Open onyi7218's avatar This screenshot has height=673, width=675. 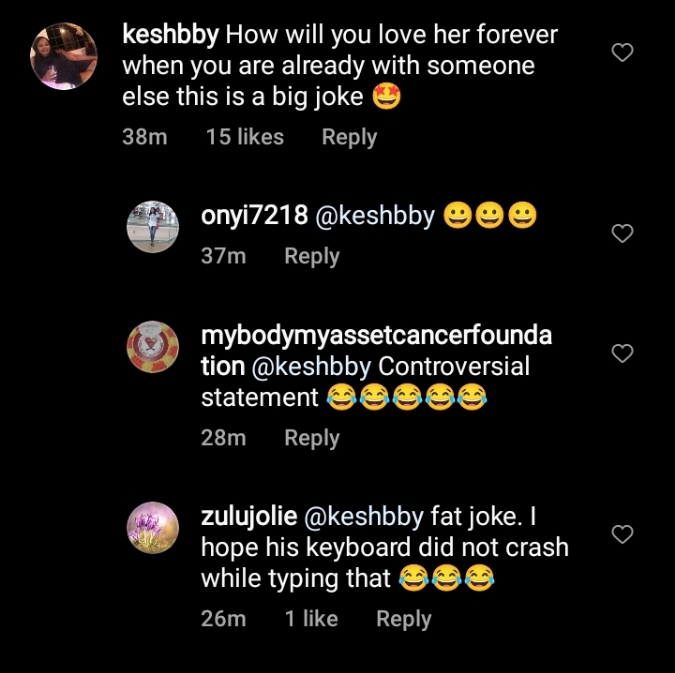[x=152, y=228]
